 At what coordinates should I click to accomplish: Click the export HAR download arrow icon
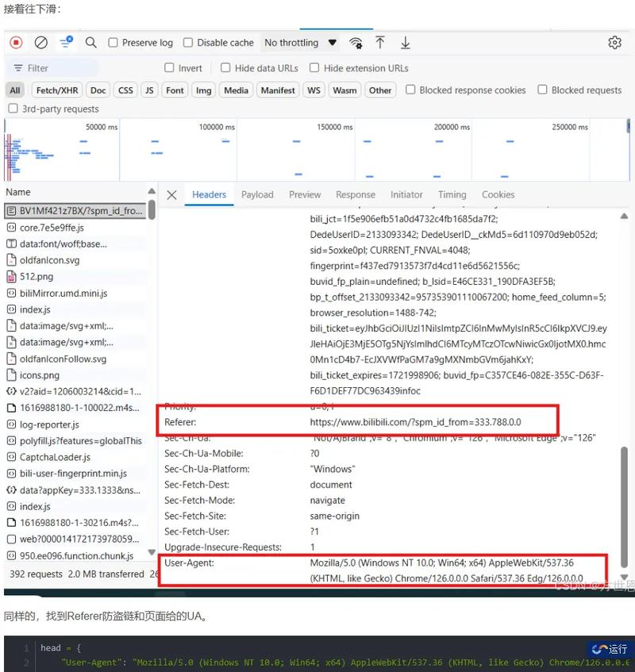coord(406,43)
